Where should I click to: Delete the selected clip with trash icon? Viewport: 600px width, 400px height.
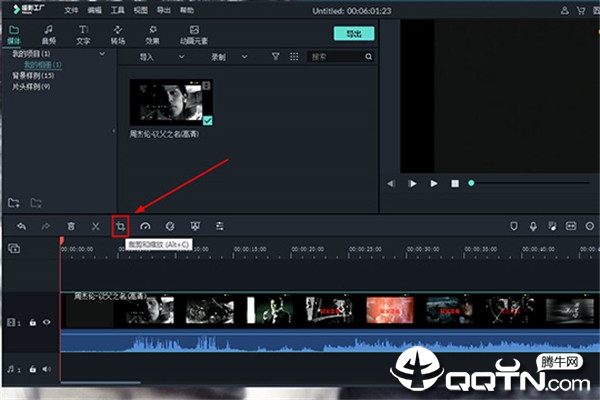[71, 226]
